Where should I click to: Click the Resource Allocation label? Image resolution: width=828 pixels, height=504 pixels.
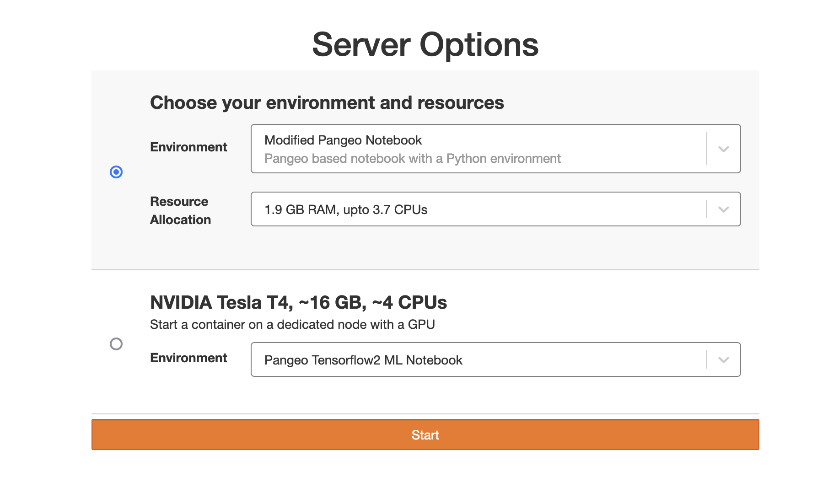coord(180,210)
